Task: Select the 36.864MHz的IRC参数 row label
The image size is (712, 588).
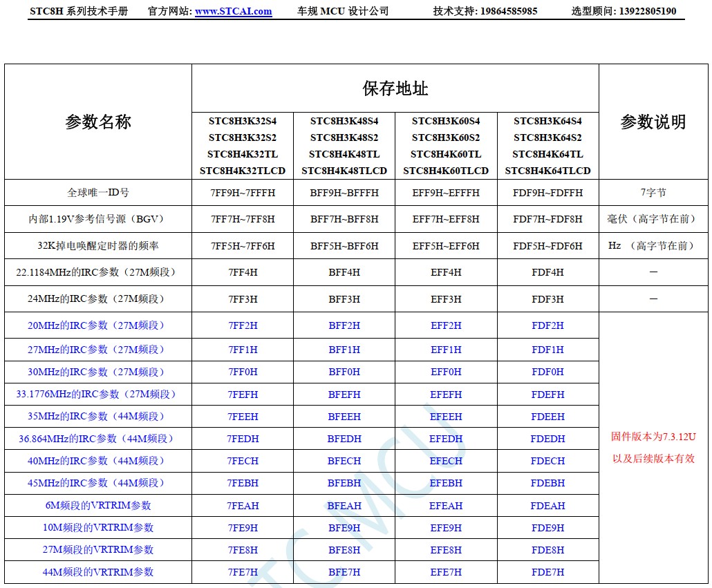Action: tap(98, 439)
